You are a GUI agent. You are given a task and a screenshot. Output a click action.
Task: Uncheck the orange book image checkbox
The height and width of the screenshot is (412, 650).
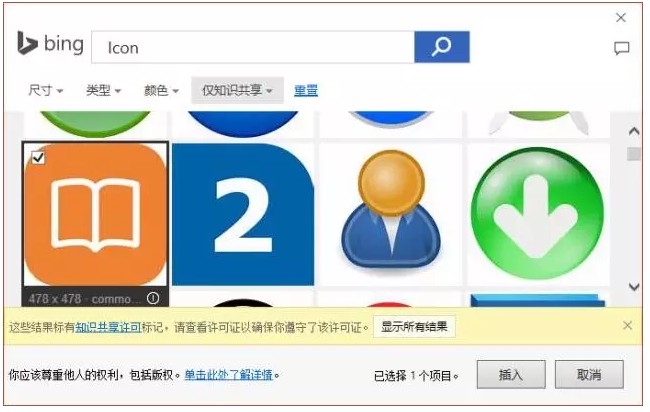pos(38,158)
